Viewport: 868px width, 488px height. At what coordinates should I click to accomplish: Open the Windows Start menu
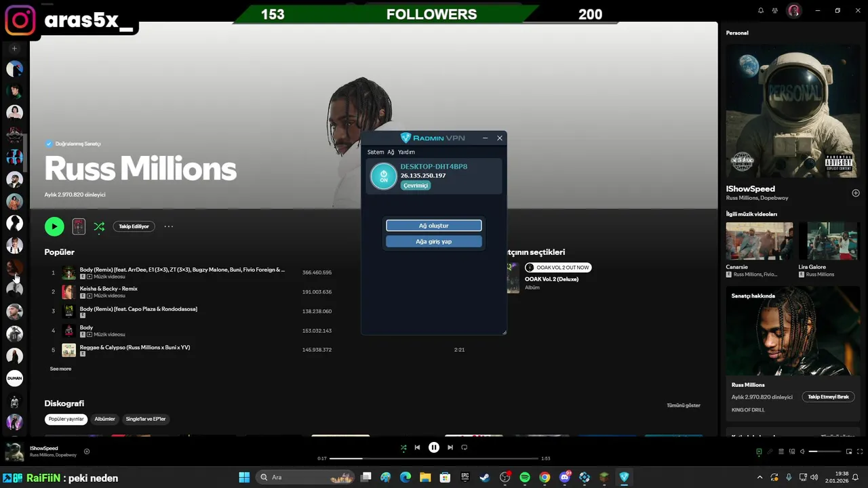244,477
